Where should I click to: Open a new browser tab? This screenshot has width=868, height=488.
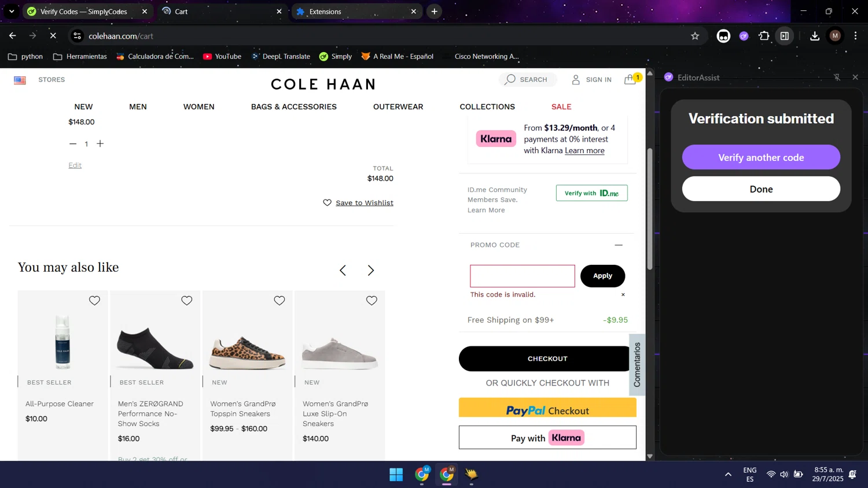click(435, 12)
